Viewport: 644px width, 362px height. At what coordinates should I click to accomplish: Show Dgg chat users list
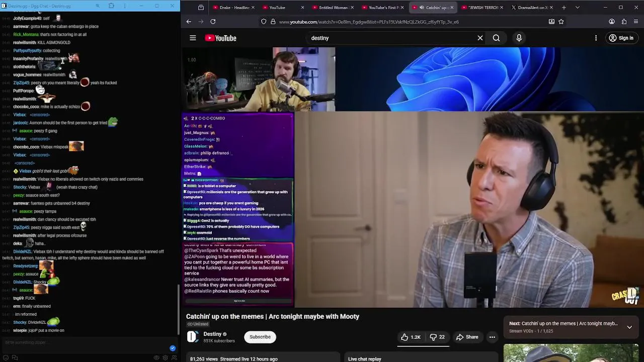[x=174, y=357]
